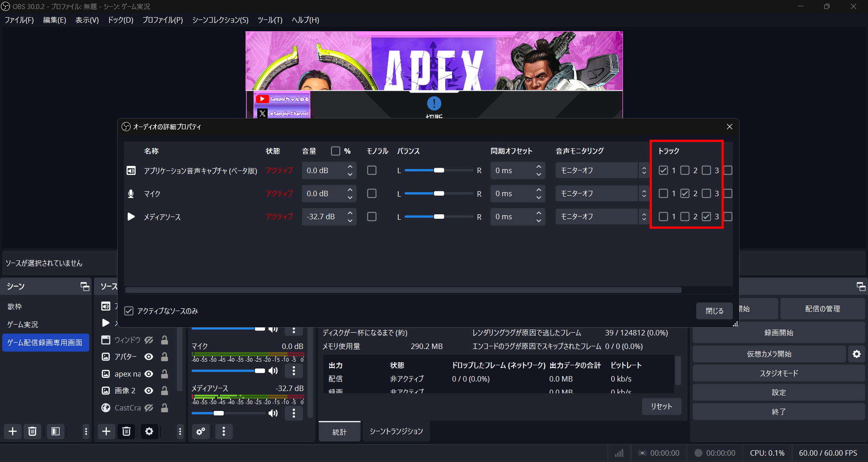Click the blue warning icon in preview
Image resolution: width=868 pixels, height=462 pixels.
tap(434, 104)
